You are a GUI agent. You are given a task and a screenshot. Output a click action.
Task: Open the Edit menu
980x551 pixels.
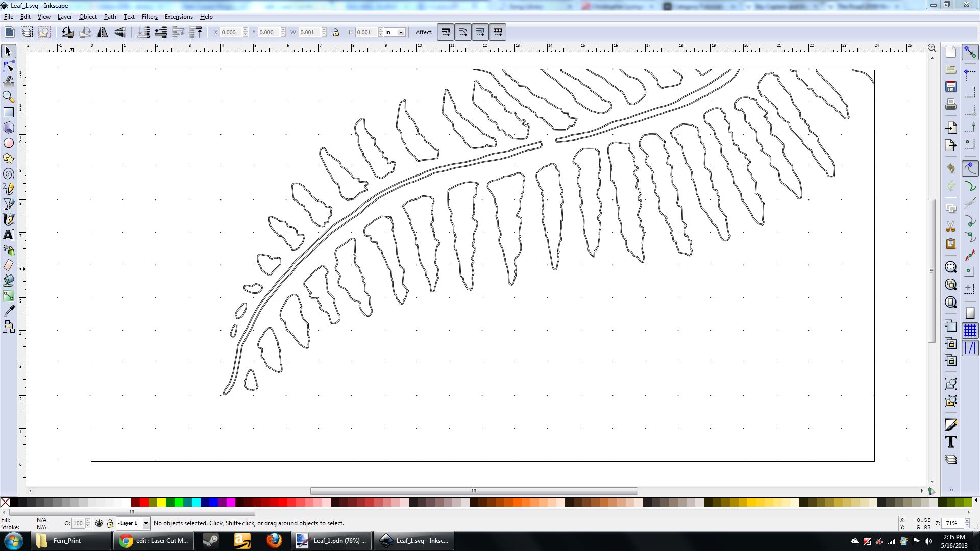click(26, 17)
